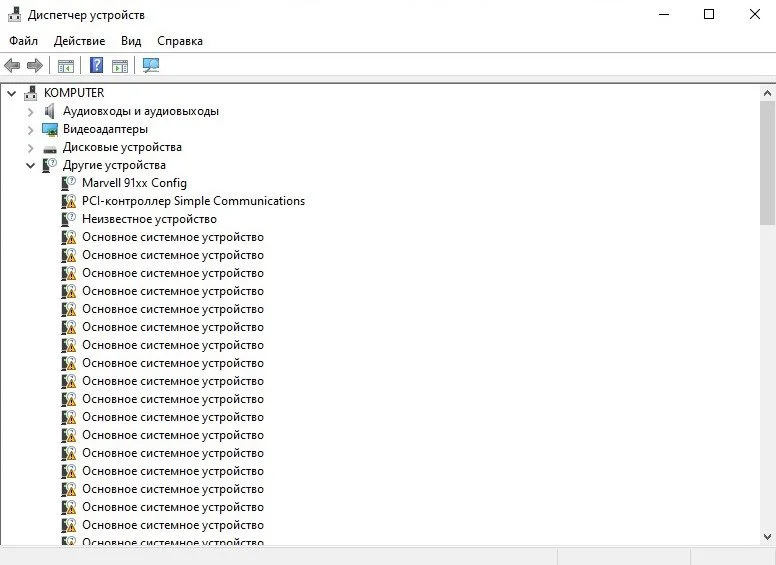Expand the Дисковые устройства category
Image resolution: width=776 pixels, height=565 pixels.
click(x=31, y=148)
